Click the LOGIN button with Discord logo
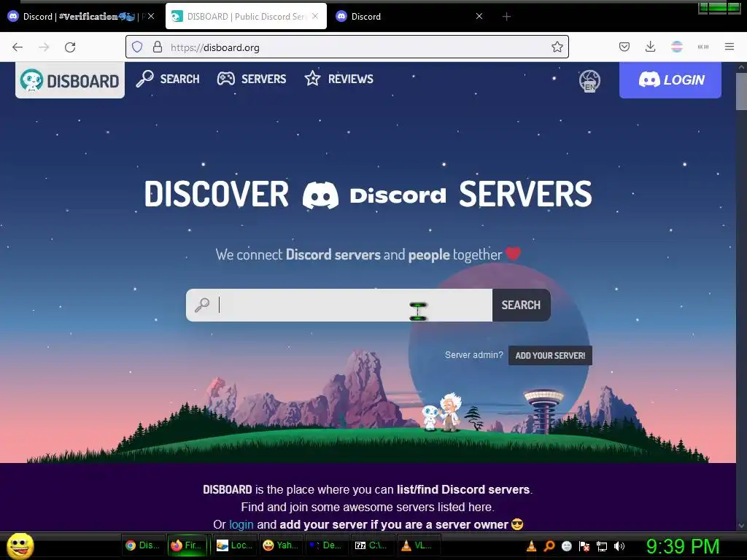Image resolution: width=747 pixels, height=560 pixels. pyautogui.click(x=670, y=80)
